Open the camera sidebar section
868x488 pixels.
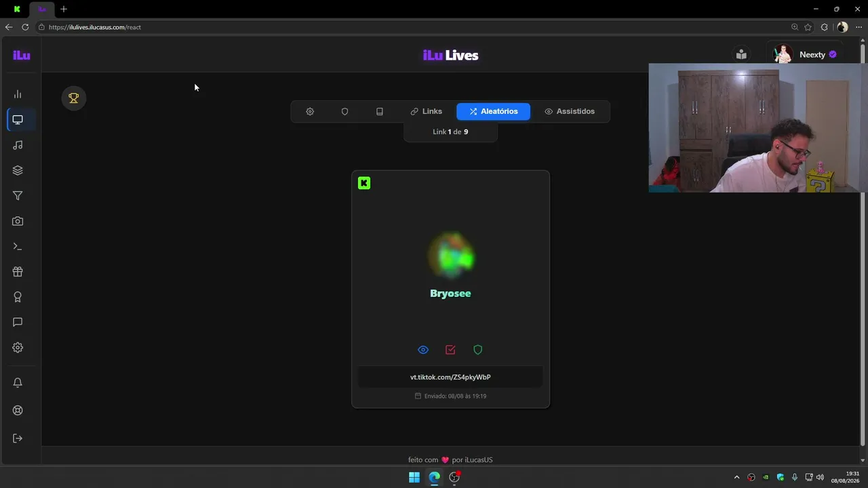[x=18, y=221]
